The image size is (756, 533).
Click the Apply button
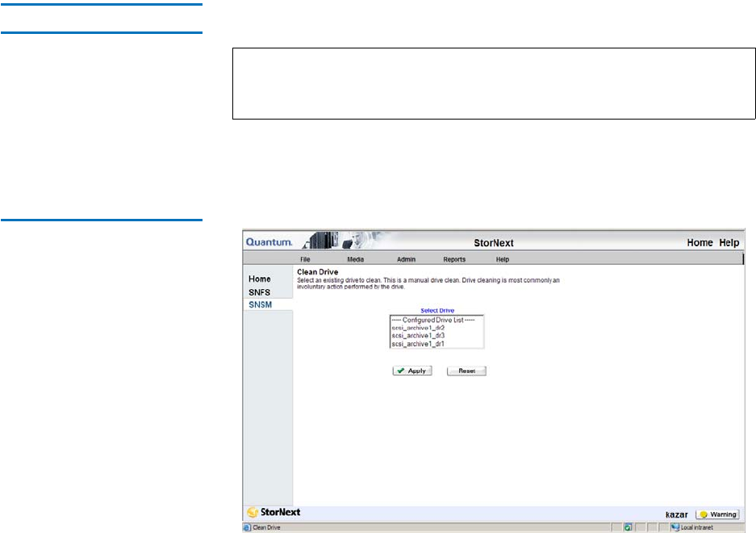412,371
